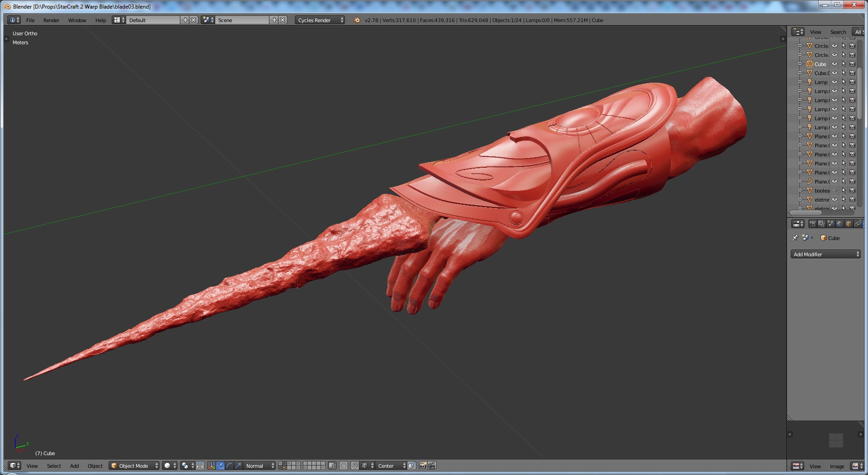Image resolution: width=868 pixels, height=475 pixels.
Task: Add a new scene
Action: (x=274, y=20)
